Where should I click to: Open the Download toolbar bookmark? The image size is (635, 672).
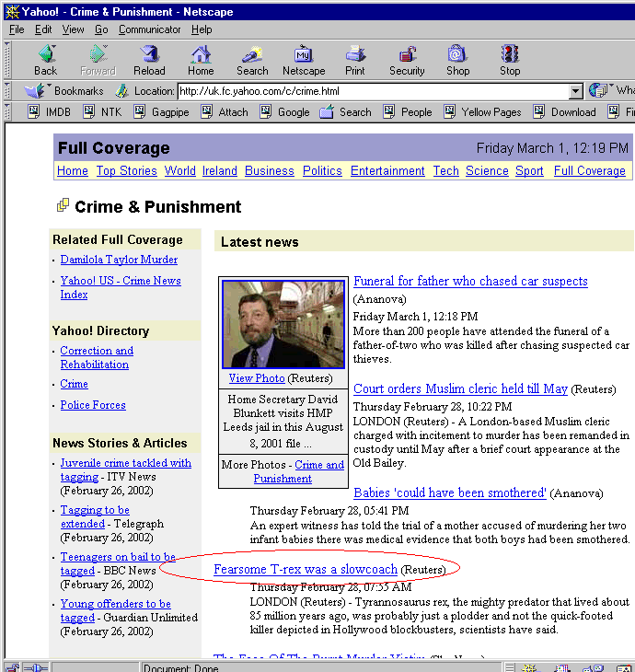point(565,112)
